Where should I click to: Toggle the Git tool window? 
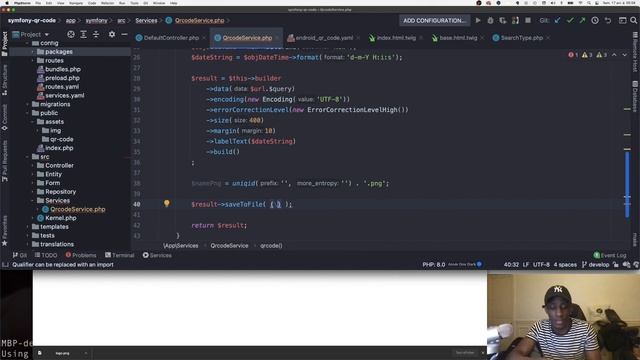(20, 255)
